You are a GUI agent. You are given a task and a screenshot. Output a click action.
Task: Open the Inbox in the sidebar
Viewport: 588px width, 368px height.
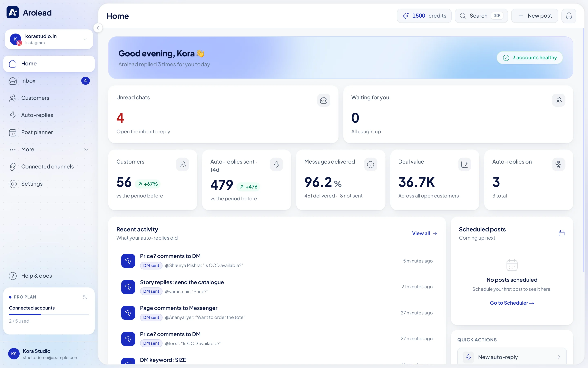coord(49,81)
